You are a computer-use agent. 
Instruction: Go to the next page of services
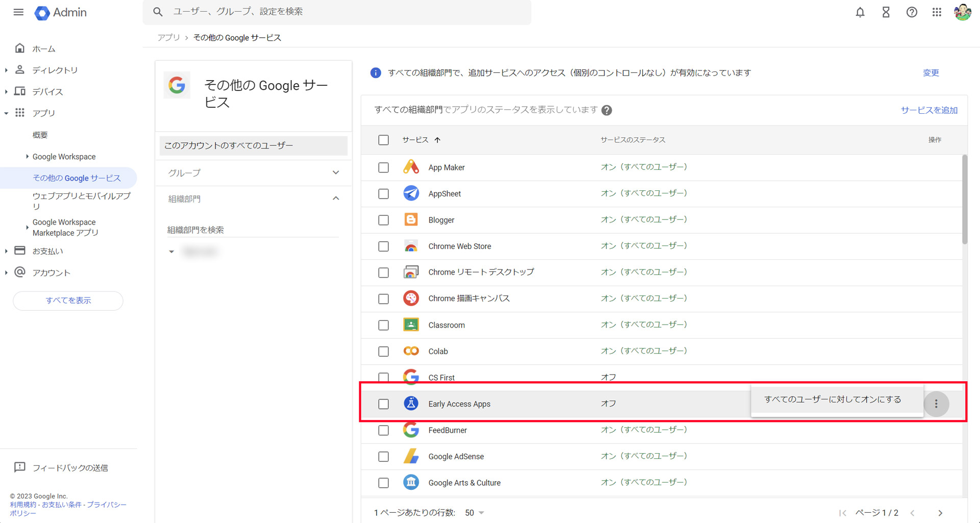coord(940,513)
